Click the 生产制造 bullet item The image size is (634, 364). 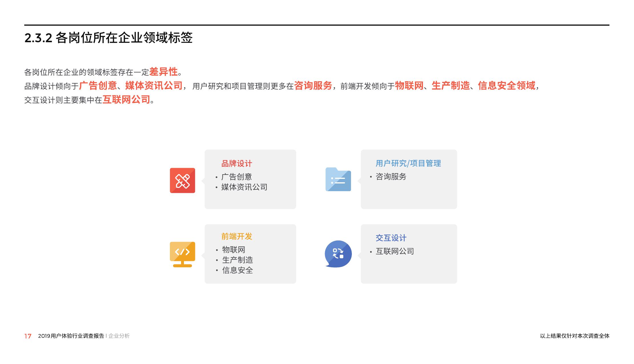tap(237, 260)
